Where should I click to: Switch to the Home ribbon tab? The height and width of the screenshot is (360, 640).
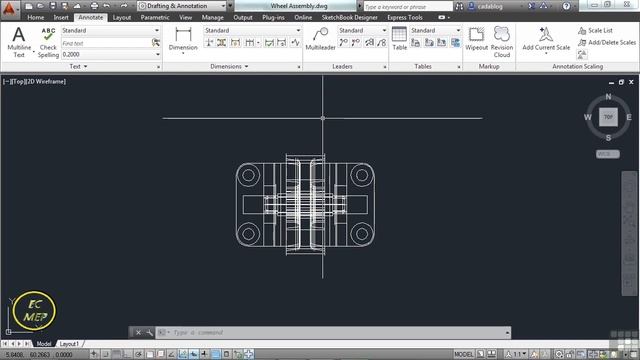(x=36, y=18)
